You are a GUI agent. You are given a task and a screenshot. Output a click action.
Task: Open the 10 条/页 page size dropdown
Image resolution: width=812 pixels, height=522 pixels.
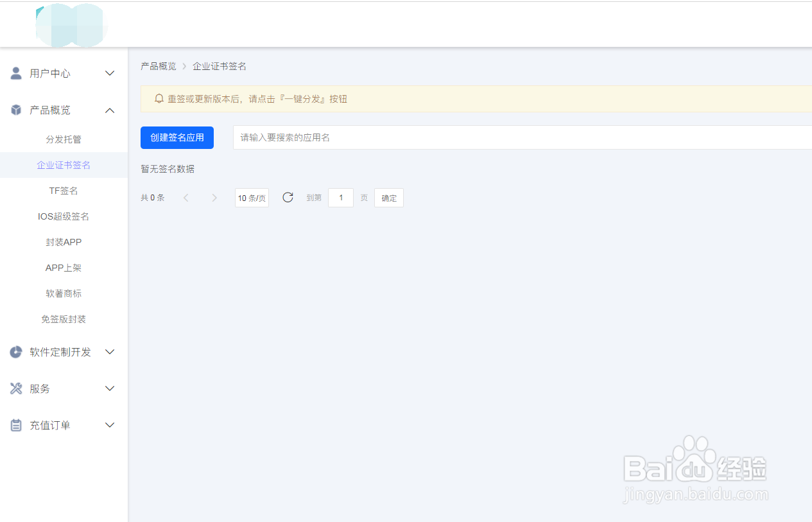tap(252, 198)
